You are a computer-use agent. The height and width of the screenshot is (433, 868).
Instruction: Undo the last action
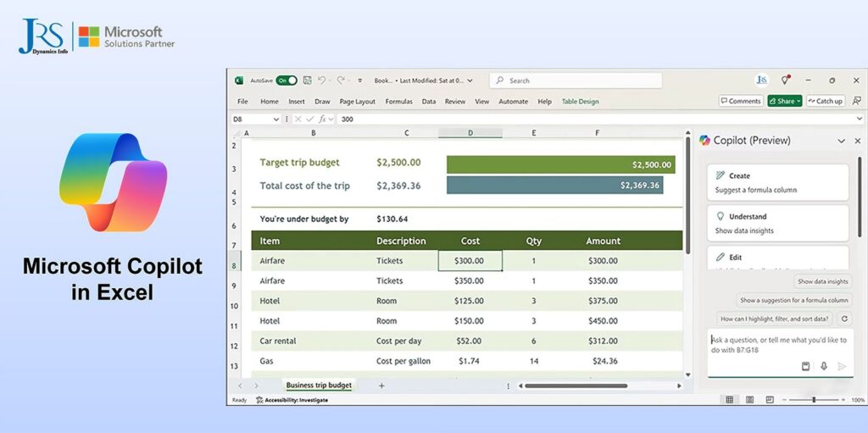(x=321, y=80)
